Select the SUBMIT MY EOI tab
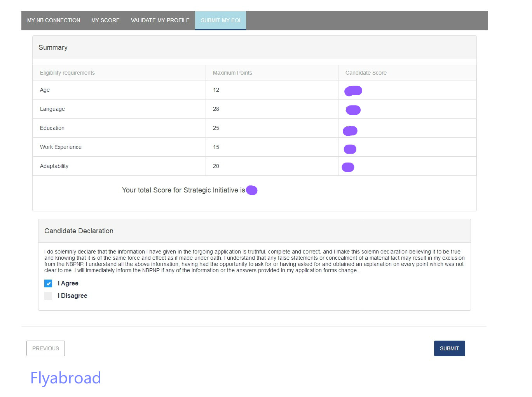The height and width of the screenshot is (397, 532). coord(220,20)
